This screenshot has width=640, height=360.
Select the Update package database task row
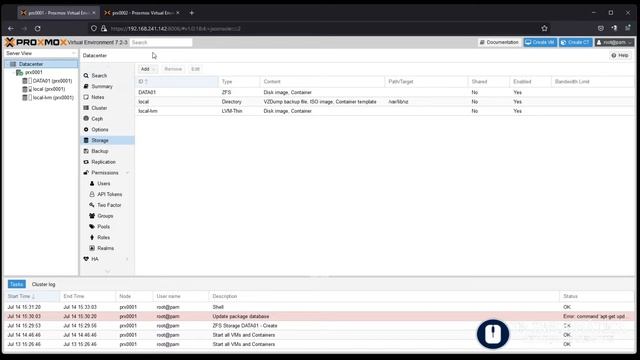tap(320, 316)
